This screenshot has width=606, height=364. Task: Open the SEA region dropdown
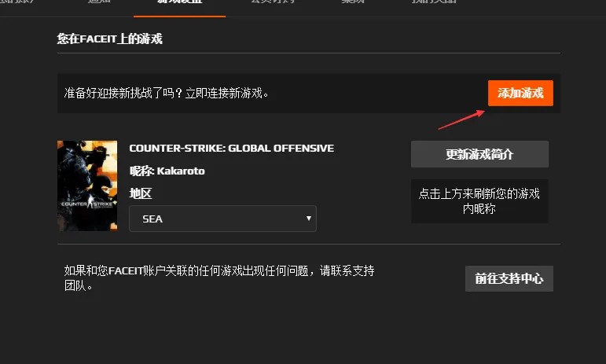[x=222, y=219]
